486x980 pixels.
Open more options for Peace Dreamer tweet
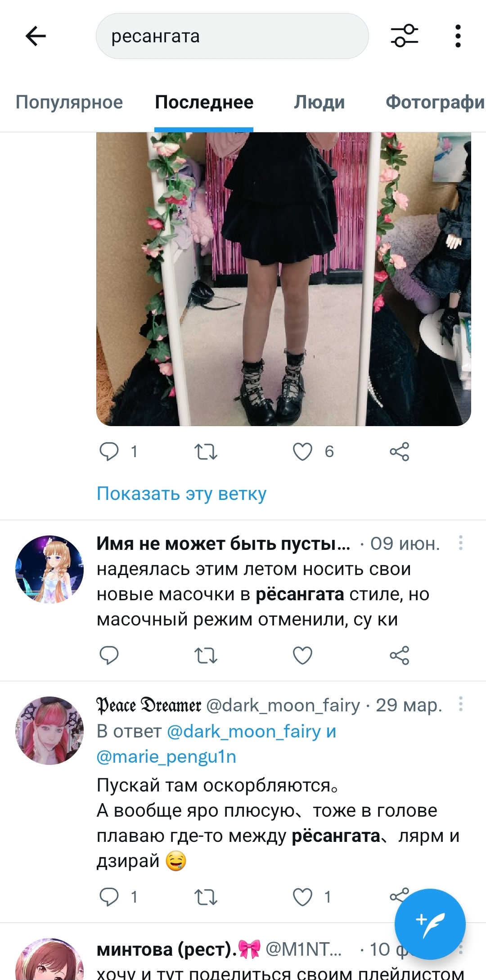click(x=461, y=704)
